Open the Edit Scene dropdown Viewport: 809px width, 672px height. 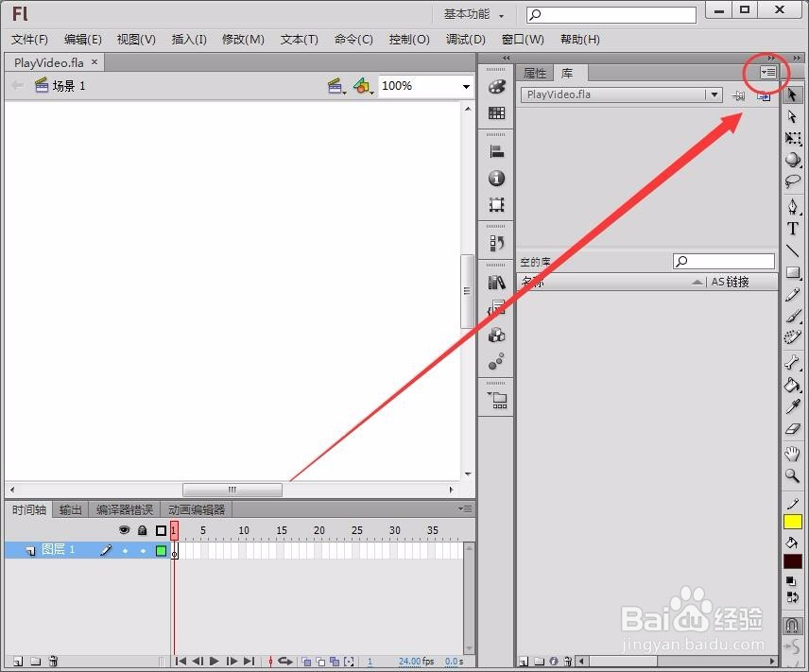(336, 86)
